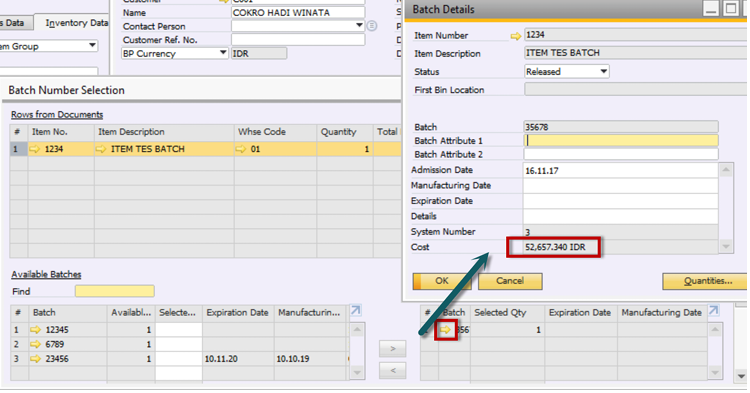Switch to Inventory Data tab
The width and height of the screenshot is (750, 393).
click(76, 23)
